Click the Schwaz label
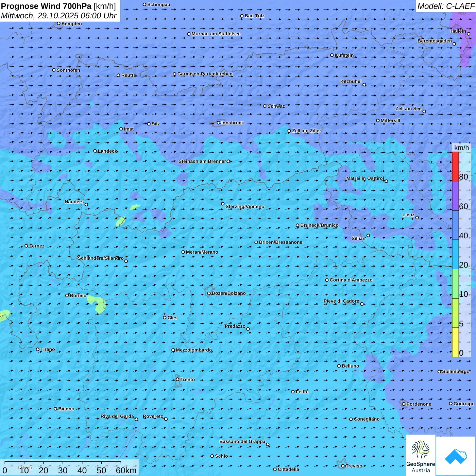 coord(276,106)
